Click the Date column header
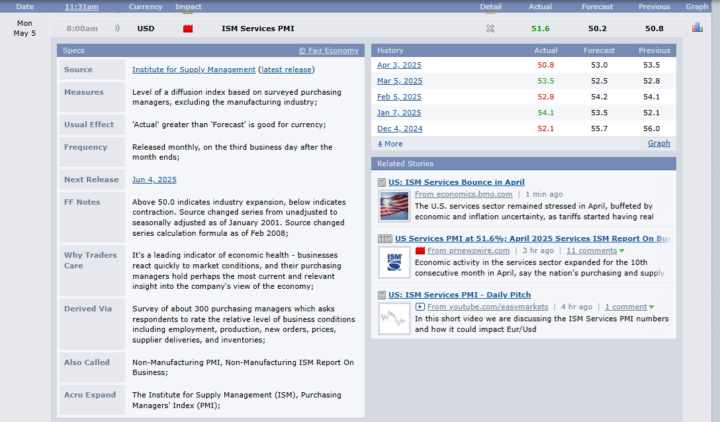720x422 pixels. point(24,7)
